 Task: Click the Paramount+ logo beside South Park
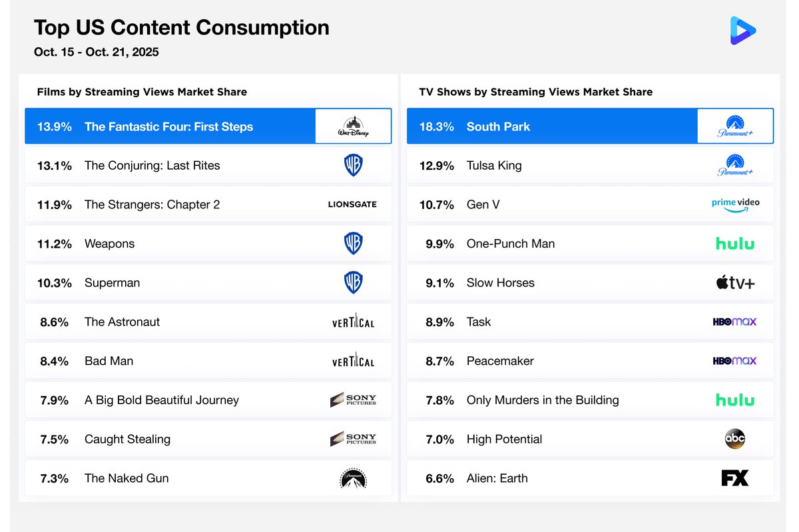(735, 126)
